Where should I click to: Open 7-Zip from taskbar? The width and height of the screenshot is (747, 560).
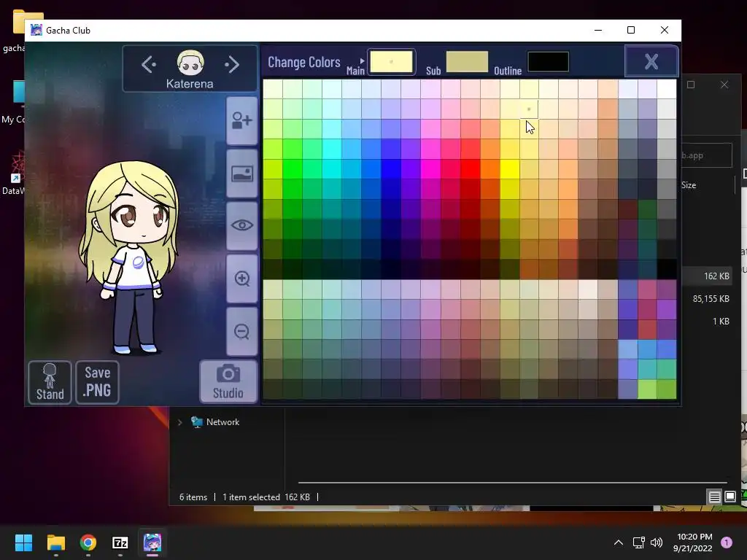pyautogui.click(x=120, y=542)
